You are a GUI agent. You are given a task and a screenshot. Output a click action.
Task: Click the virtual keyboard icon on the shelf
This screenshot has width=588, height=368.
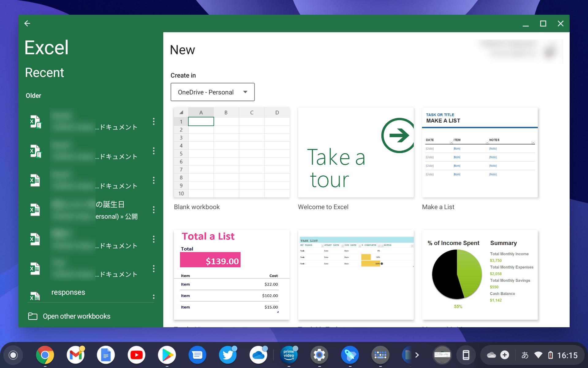pyautogui.click(x=380, y=355)
